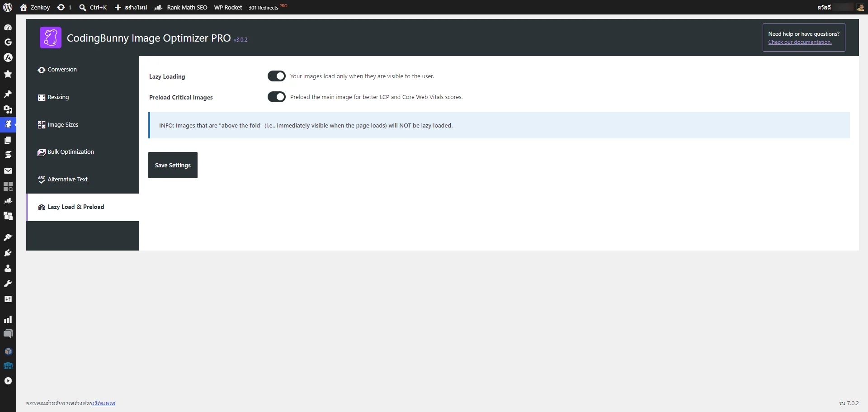868x412 pixels.
Task: Open Tools wrench icon in sidebar
Action: click(x=8, y=284)
